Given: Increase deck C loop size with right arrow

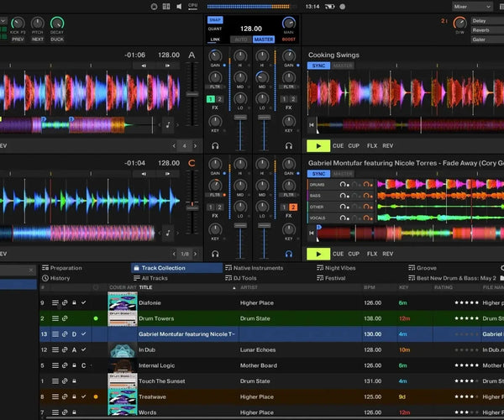Looking at the screenshot, I should pyautogui.click(x=195, y=254).
